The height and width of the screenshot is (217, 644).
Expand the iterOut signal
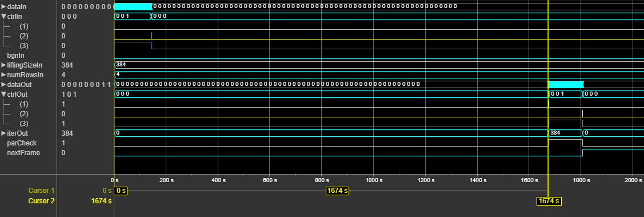click(x=3, y=133)
